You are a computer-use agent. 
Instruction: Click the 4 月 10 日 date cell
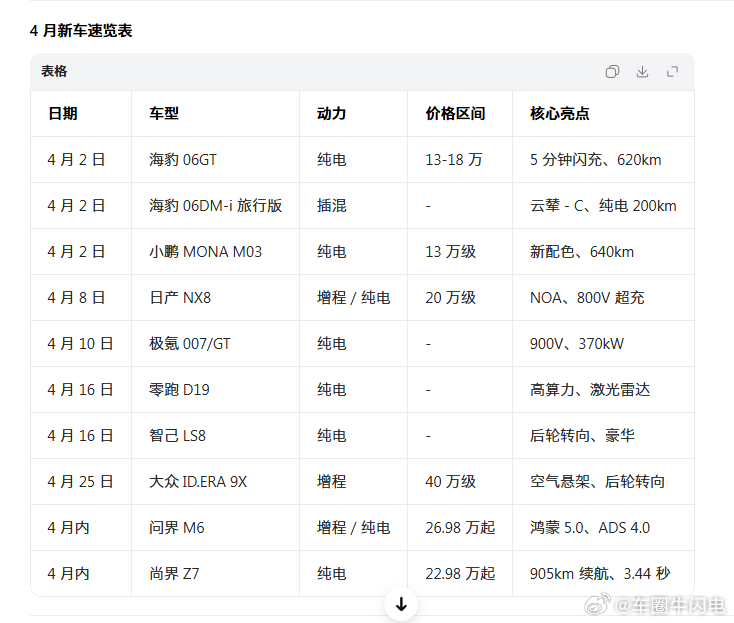(x=80, y=344)
